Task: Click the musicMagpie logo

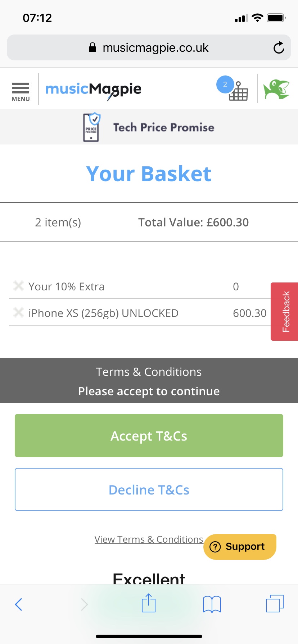Action: click(94, 90)
